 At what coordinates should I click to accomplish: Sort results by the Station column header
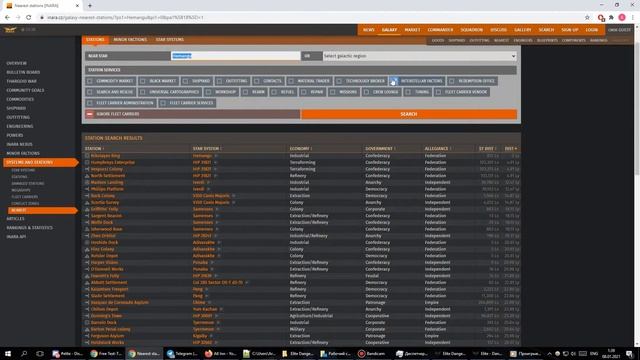(x=93, y=149)
